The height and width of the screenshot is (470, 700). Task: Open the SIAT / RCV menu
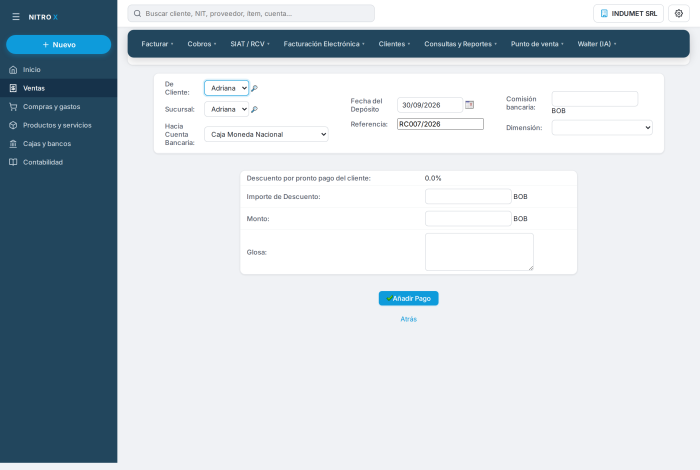250,44
